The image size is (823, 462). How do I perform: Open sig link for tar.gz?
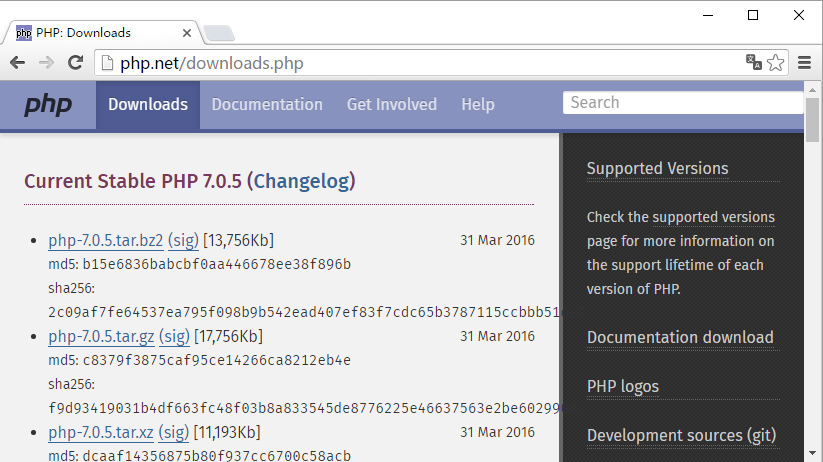174,337
